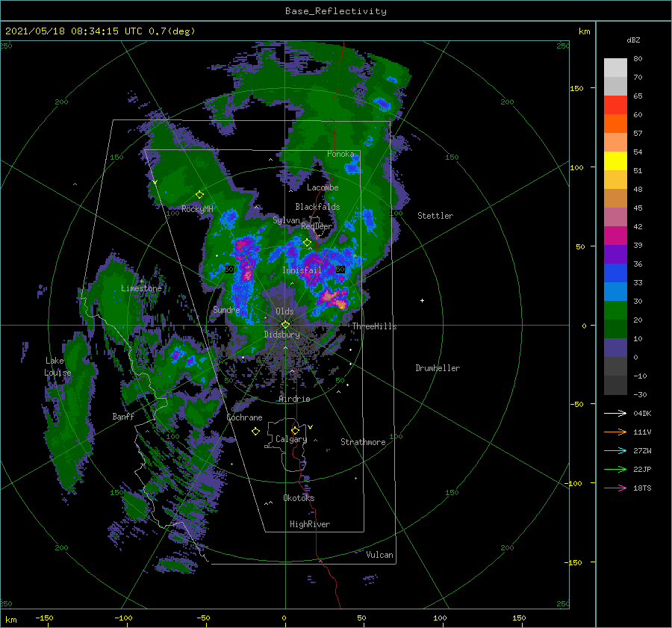The width and height of the screenshot is (672, 628).
Task: Click the Ponoka town label
Action: [x=340, y=154]
